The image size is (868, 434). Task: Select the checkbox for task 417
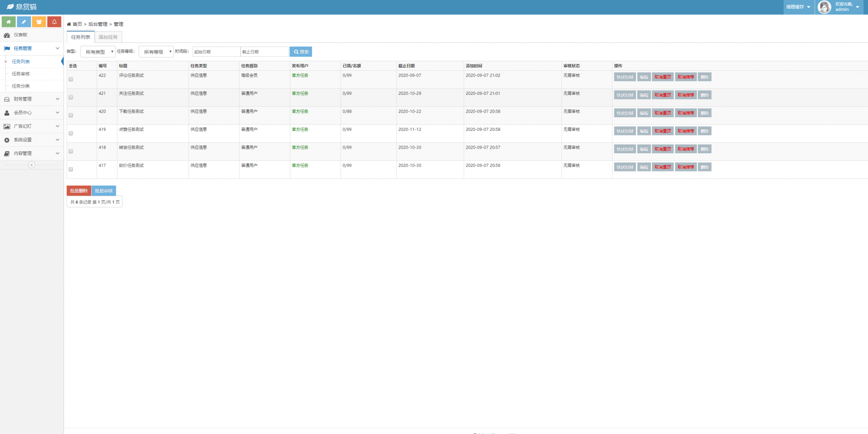tap(71, 169)
